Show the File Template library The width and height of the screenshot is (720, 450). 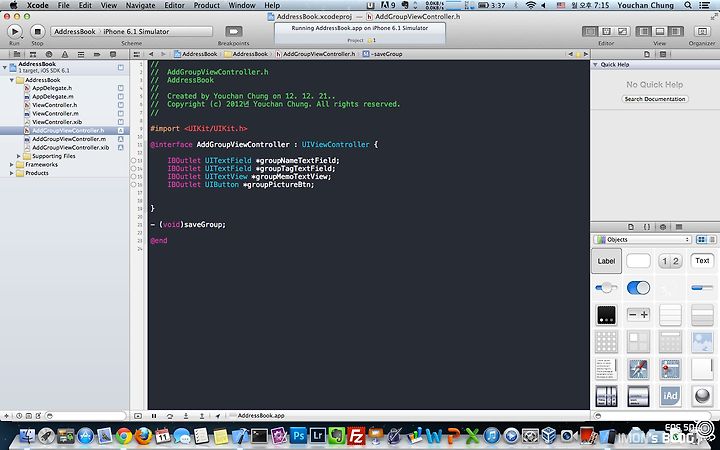click(x=631, y=227)
